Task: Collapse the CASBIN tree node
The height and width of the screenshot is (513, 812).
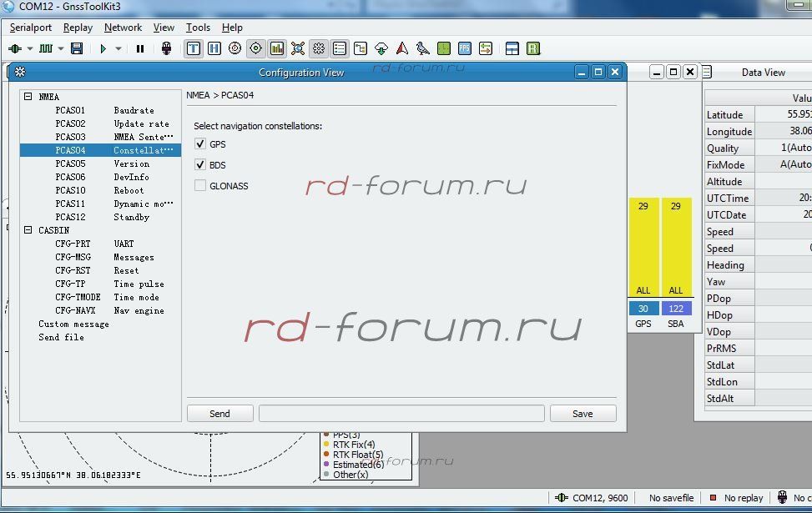Action: pyautogui.click(x=28, y=230)
